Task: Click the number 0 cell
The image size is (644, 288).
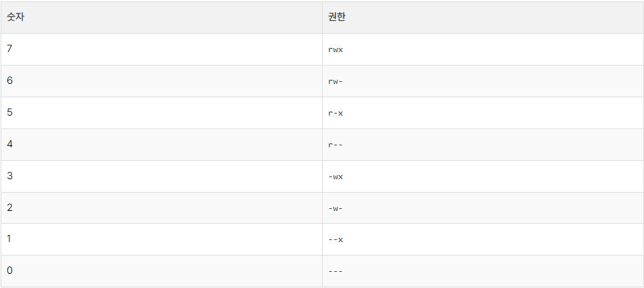Action: tap(161, 271)
